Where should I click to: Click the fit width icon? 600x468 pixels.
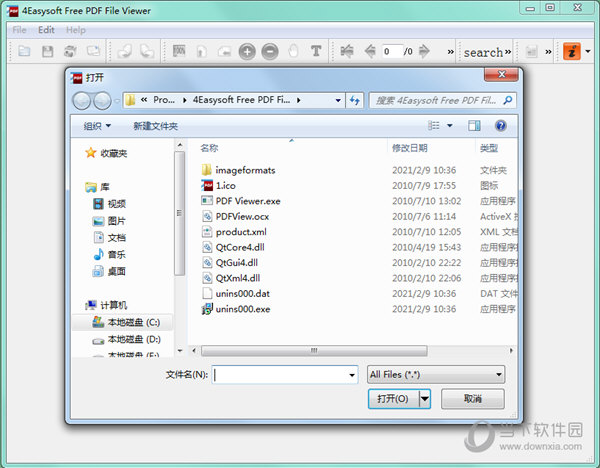(225, 51)
